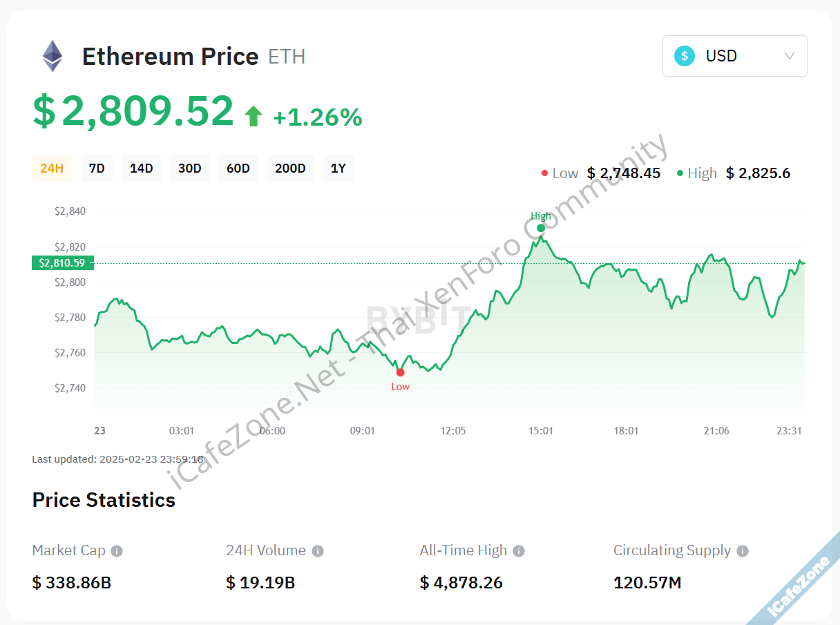Click the info icon next to Circulating Supply
Image resolution: width=840 pixels, height=625 pixels.
coord(742,550)
